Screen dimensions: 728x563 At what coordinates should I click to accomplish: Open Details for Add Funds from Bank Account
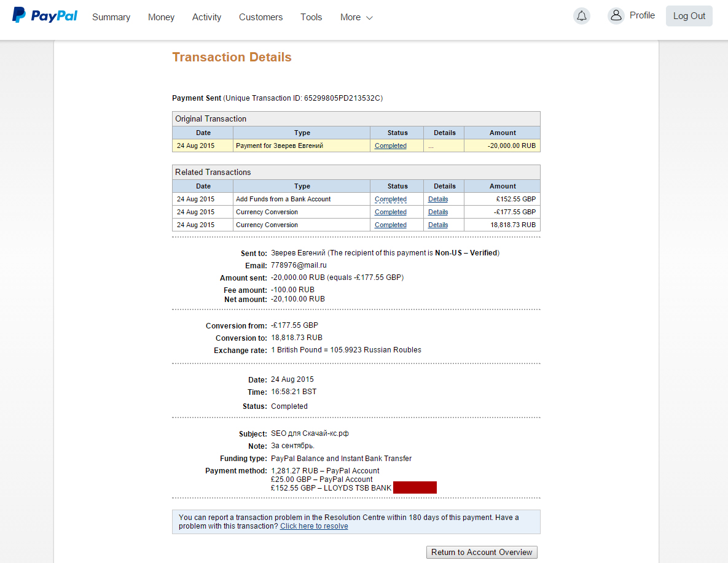pyautogui.click(x=438, y=199)
